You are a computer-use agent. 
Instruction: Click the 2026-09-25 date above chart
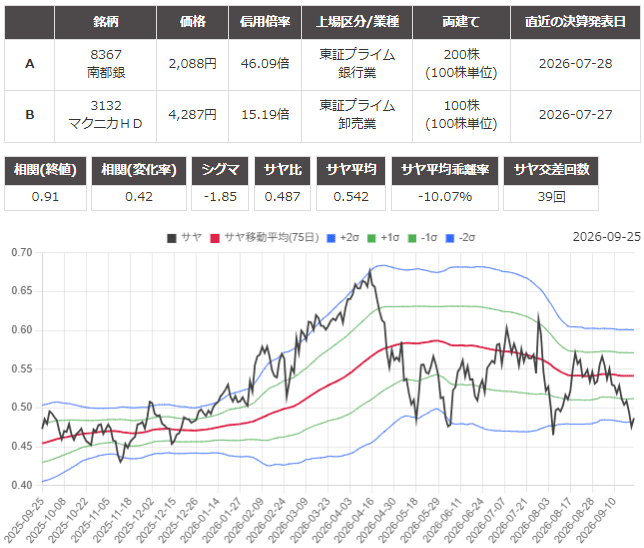[607, 237]
